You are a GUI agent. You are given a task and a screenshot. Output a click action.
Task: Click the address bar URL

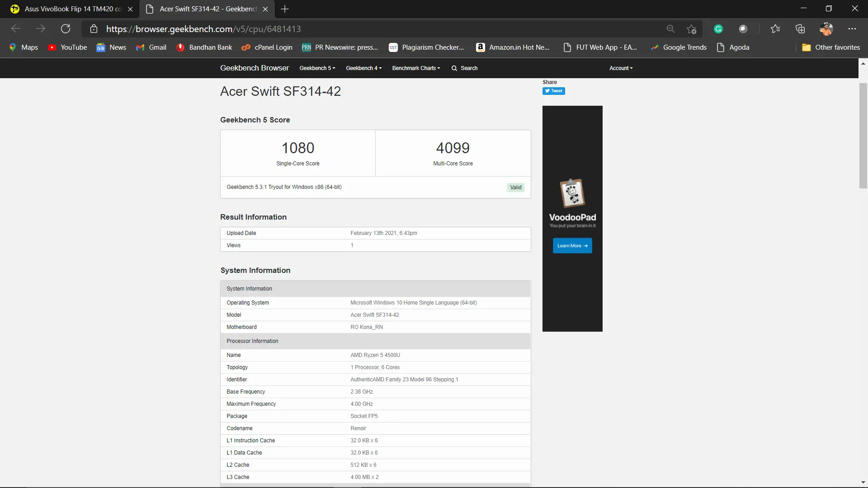203,29
